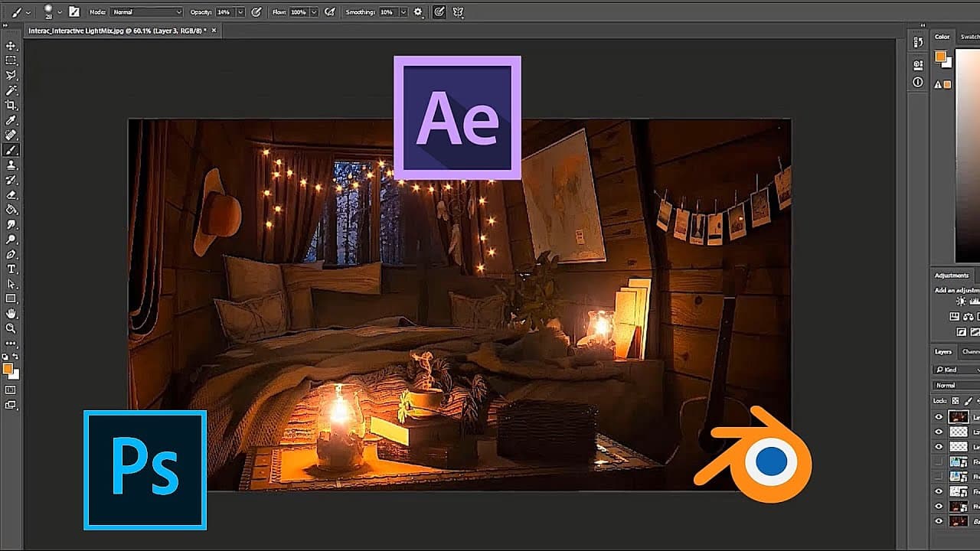Switch to the Swatches panel tab

tap(969, 37)
